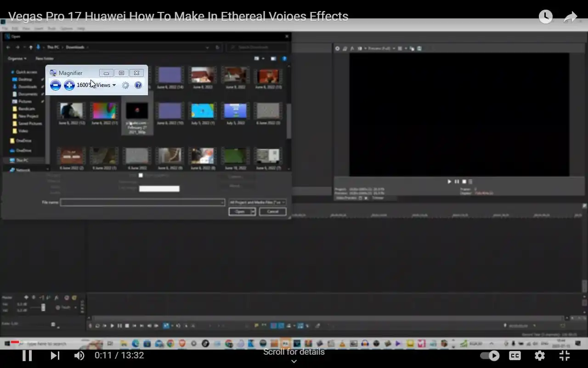
Task: Select the July 5, 2022 (1) clip
Action: [203, 114]
